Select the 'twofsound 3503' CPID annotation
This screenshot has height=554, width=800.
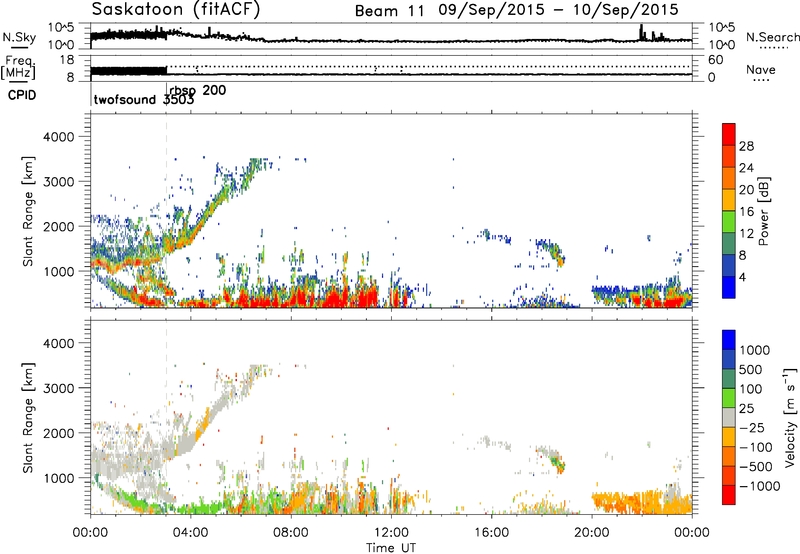(144, 100)
